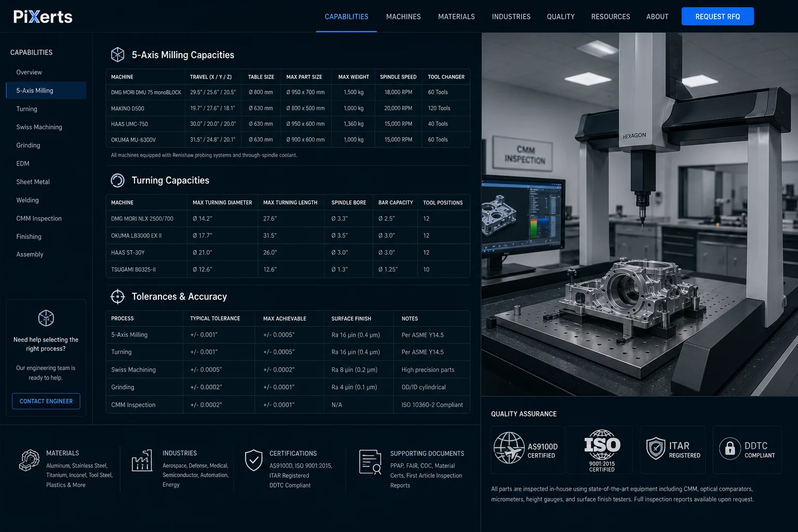Click the 5-Axis Milling cube icon
The width and height of the screenshot is (798, 532).
point(118,55)
